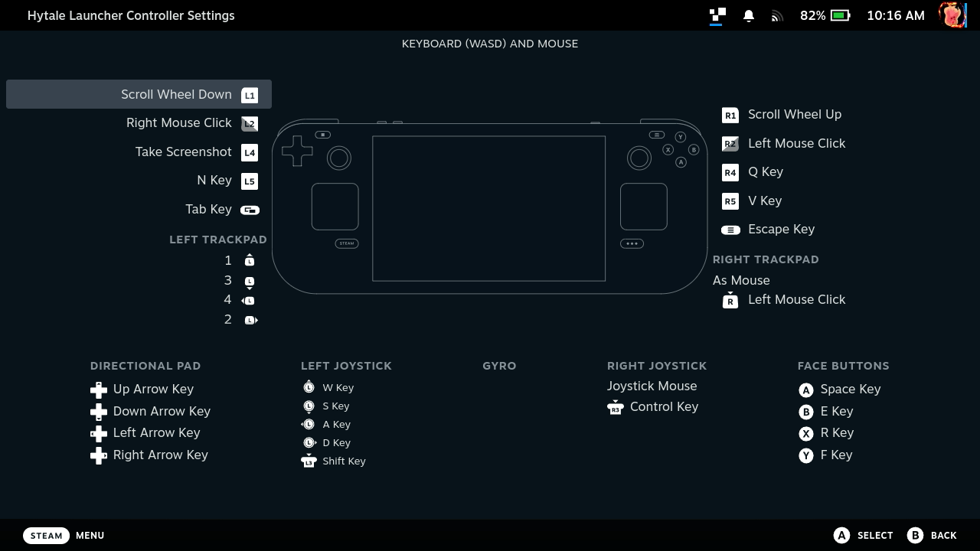Select the L5 N Key icon

[x=250, y=181]
